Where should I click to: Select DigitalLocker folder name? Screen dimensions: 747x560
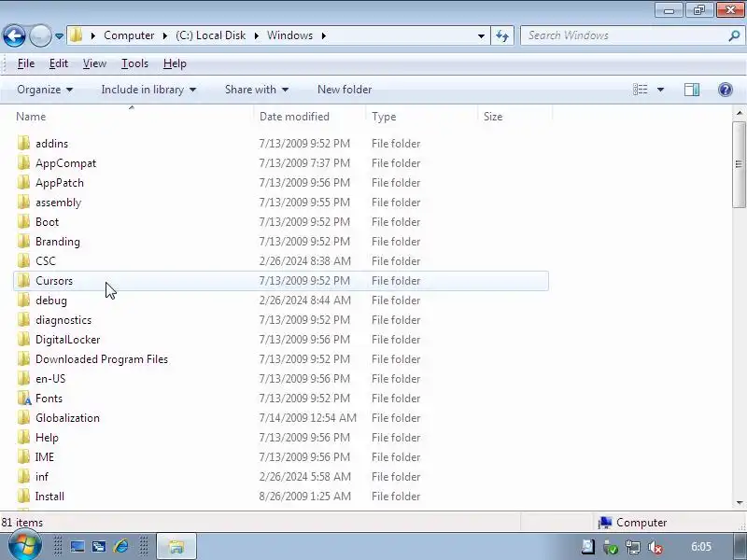[67, 340]
